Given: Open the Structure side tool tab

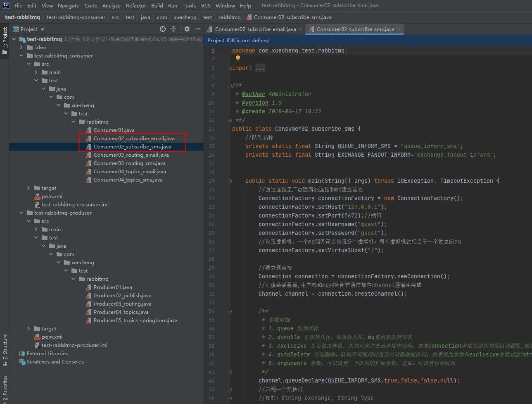Looking at the screenshot, I should coord(5,350).
